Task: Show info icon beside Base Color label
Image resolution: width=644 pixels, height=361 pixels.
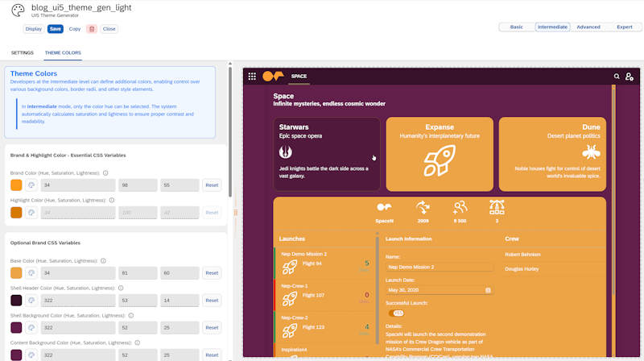Action: [104, 260]
